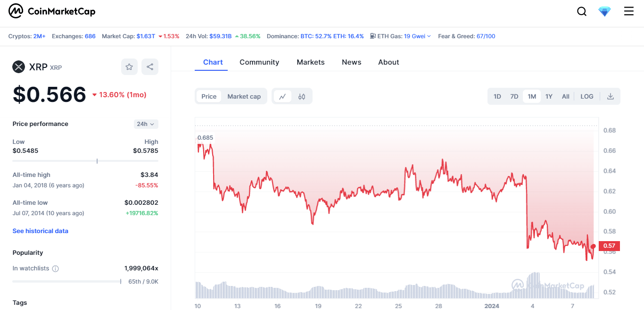
Task: Open the search magnifier icon
Action: pyautogui.click(x=582, y=11)
